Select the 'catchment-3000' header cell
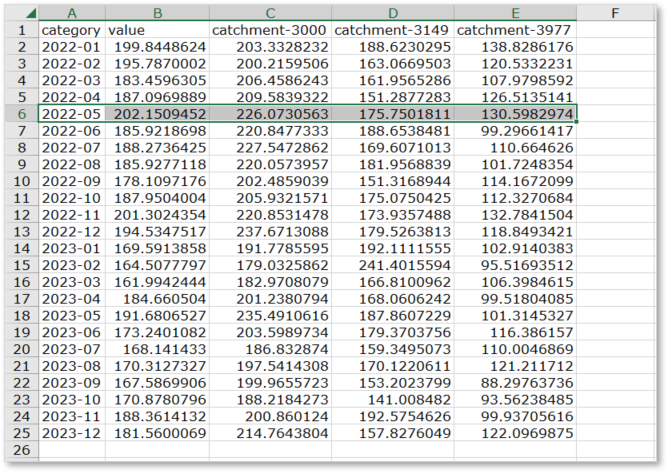Viewport: 668px width, 473px height. tap(270, 30)
